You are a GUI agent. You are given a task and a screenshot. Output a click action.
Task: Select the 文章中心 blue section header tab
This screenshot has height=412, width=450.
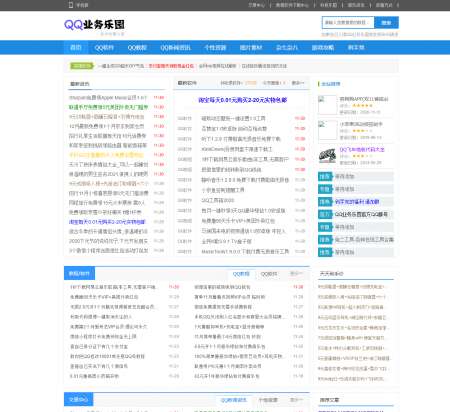tap(78, 399)
